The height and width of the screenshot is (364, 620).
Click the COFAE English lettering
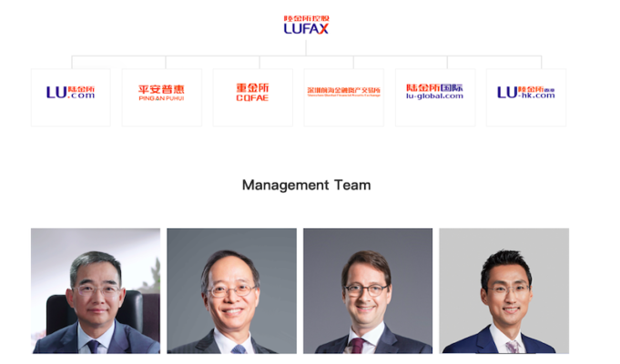pos(252,98)
